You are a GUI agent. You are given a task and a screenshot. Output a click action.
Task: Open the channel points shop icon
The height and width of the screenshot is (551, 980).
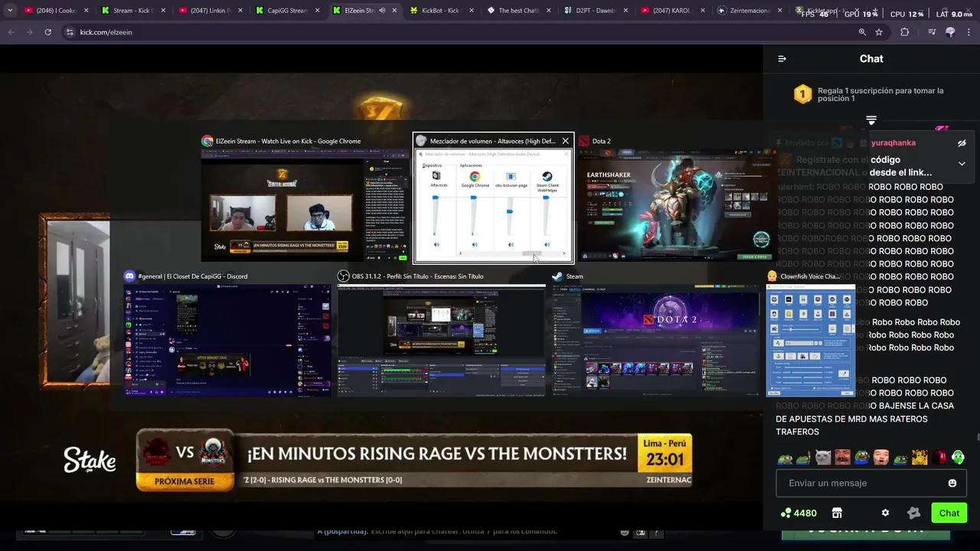click(x=837, y=513)
